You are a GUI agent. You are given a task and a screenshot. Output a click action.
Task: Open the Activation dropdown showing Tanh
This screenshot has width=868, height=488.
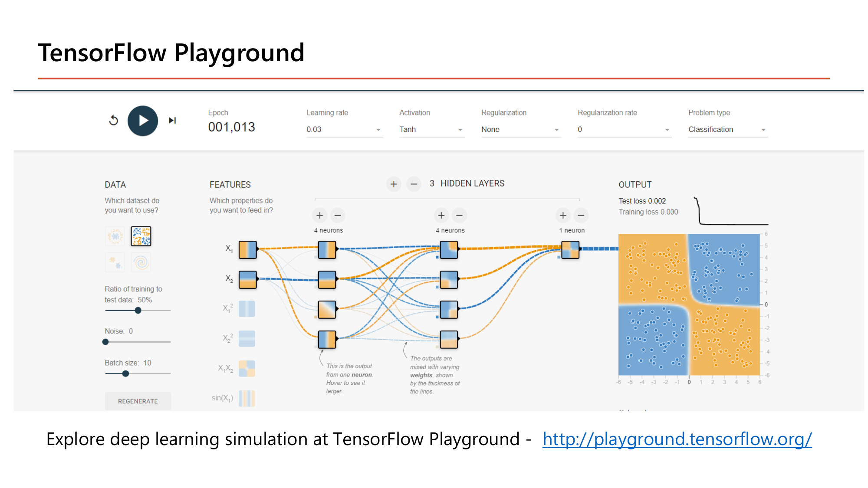pyautogui.click(x=432, y=129)
